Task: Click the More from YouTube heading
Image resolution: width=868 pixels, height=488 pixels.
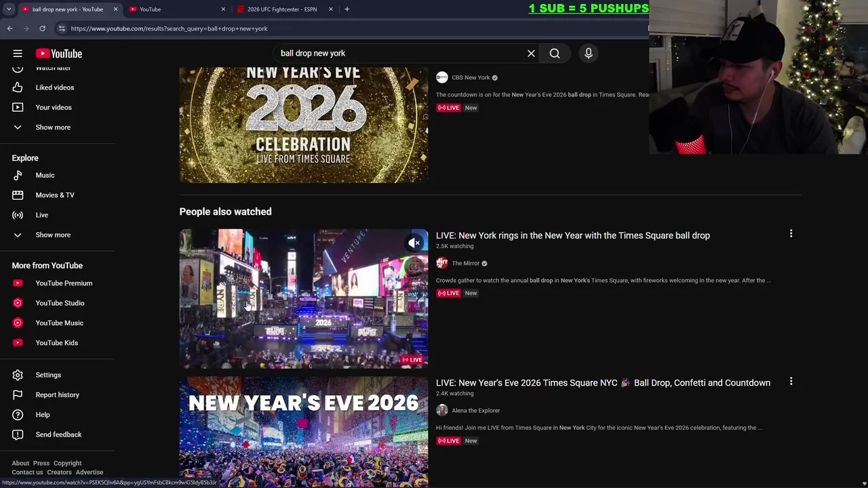Action: click(x=47, y=266)
